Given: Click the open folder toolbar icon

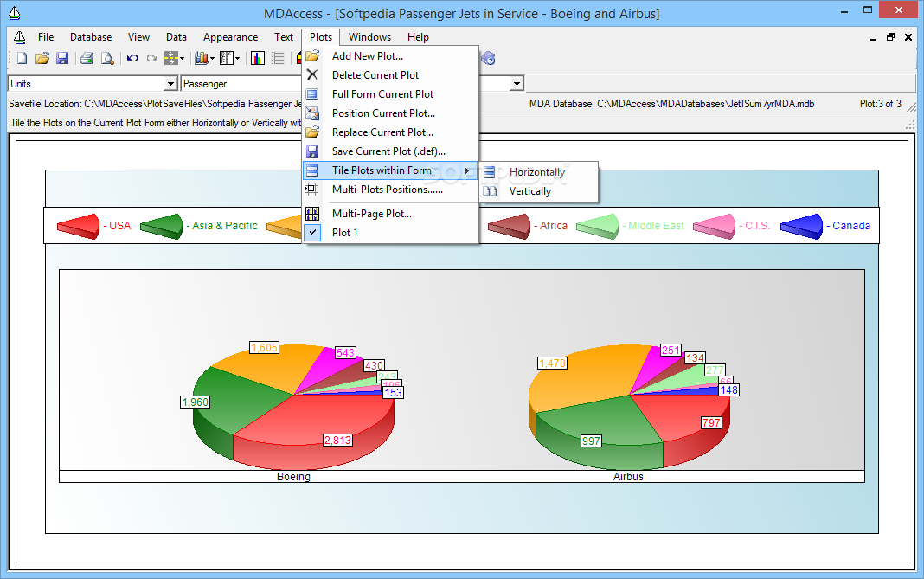Looking at the screenshot, I should click(x=42, y=58).
